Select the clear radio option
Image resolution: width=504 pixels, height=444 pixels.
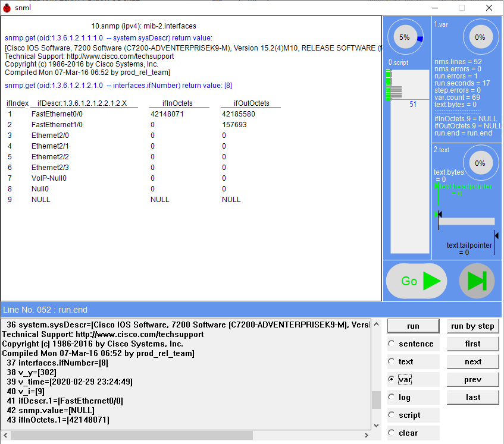[391, 433]
